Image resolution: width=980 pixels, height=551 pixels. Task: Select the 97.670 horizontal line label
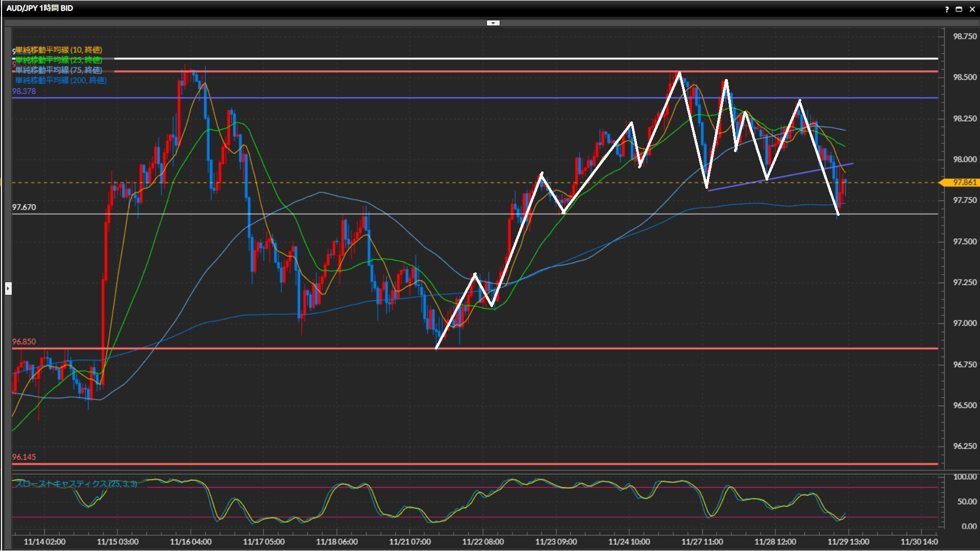(x=24, y=207)
